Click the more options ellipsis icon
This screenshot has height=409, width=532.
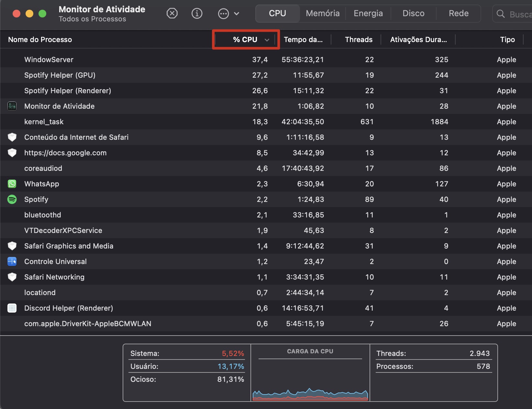(223, 13)
